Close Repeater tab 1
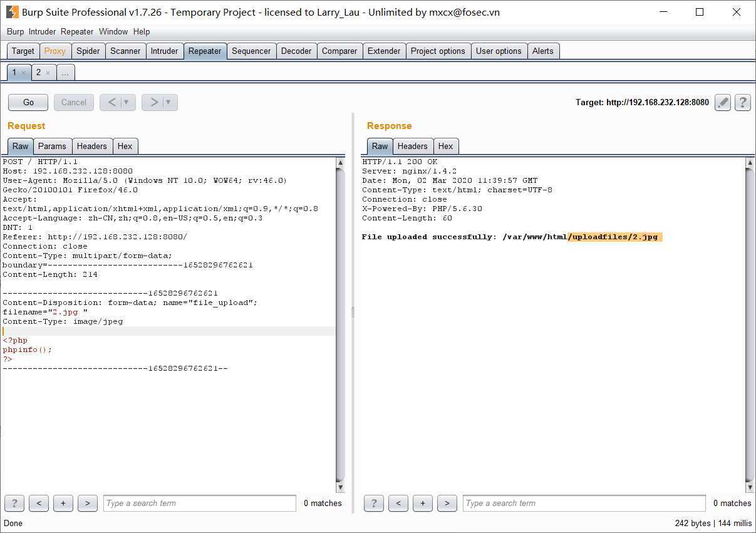756x533 pixels. click(24, 73)
